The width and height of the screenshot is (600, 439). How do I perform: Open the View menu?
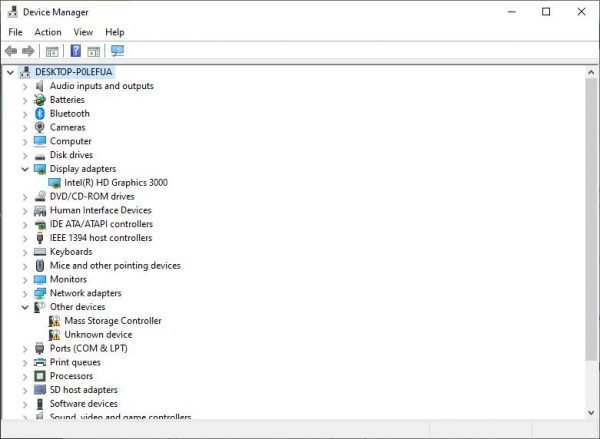point(83,32)
